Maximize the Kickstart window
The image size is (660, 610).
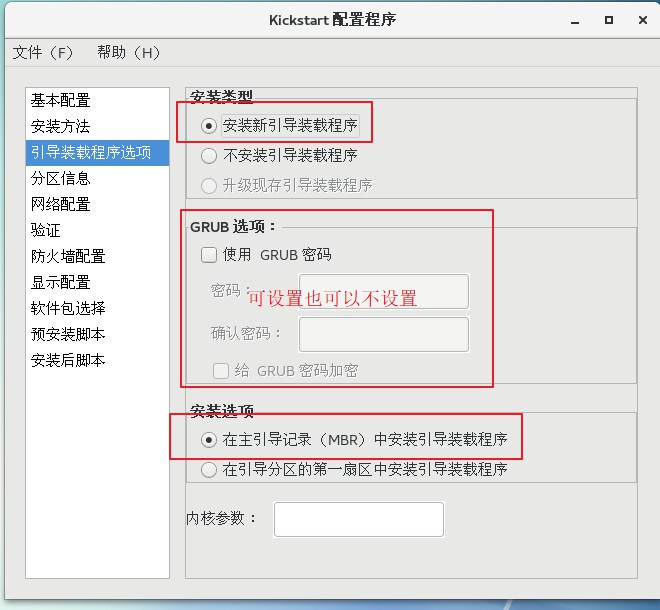[x=609, y=20]
